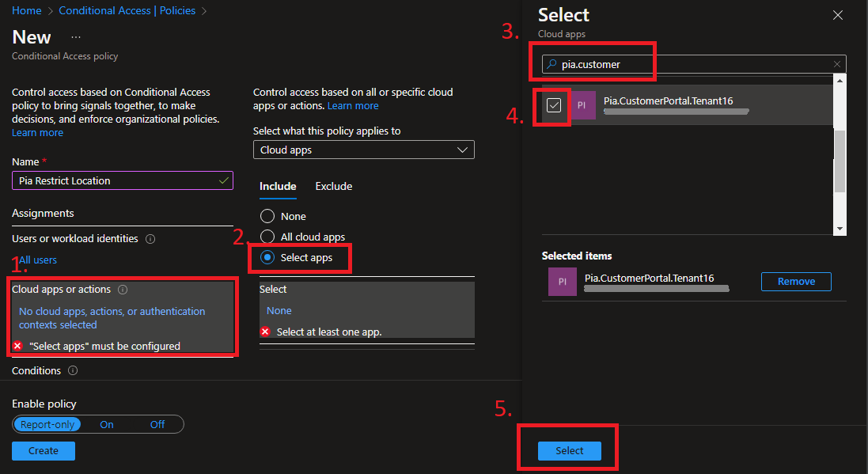
Task: Switch Enable policy to Off
Action: point(157,425)
